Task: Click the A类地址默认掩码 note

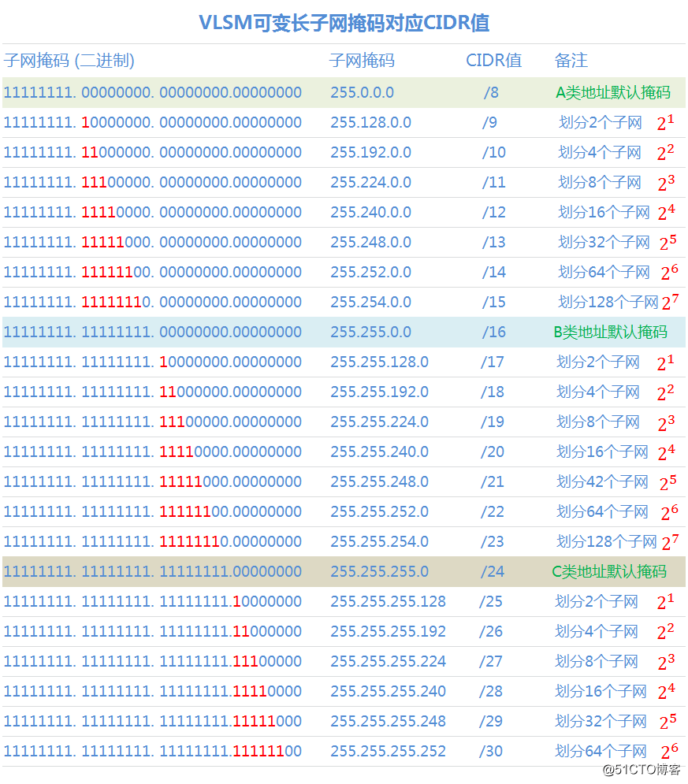Action: point(613,92)
